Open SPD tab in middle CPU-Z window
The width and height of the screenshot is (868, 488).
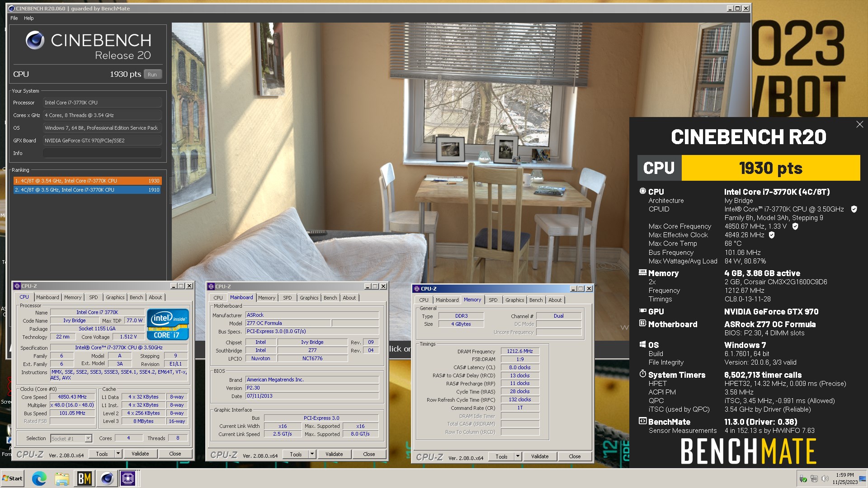[288, 298]
